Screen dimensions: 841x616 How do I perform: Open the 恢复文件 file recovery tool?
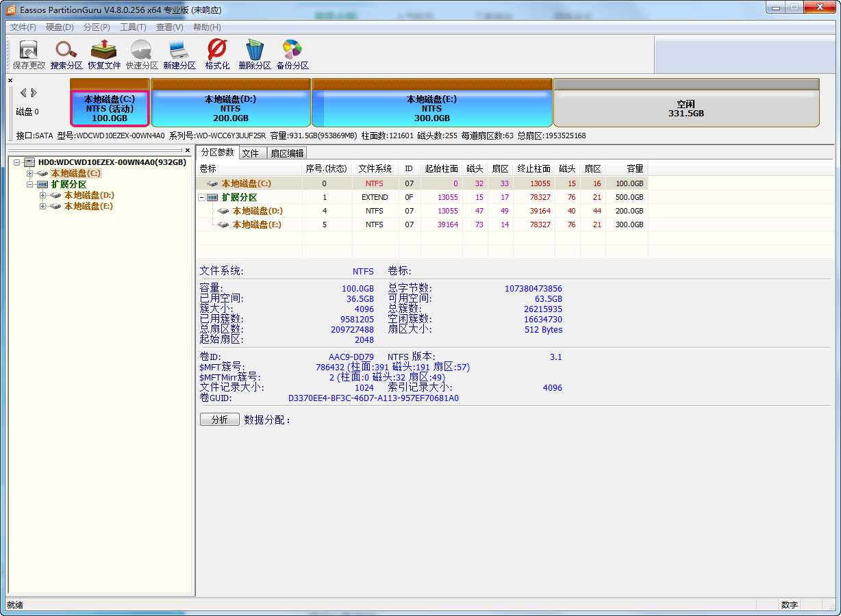103,53
